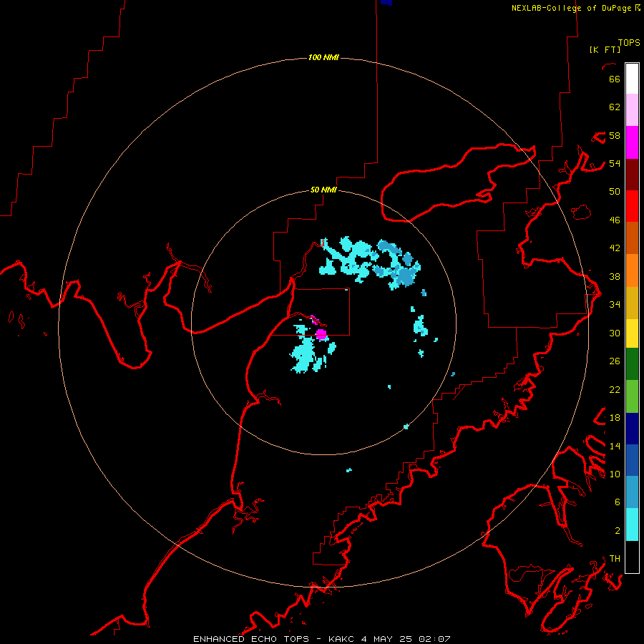The width and height of the screenshot is (644, 644).
Task: Click the "54" legend value
Action: (615, 163)
